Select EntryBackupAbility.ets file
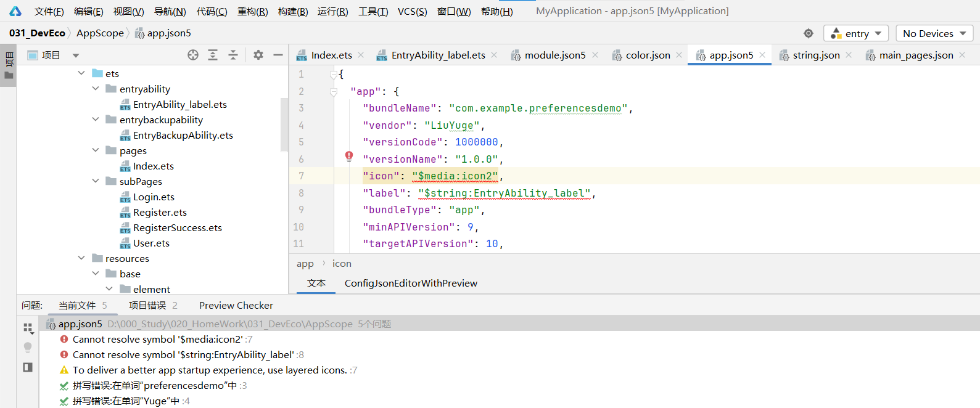Viewport: 980px width, 408px height. pos(183,135)
